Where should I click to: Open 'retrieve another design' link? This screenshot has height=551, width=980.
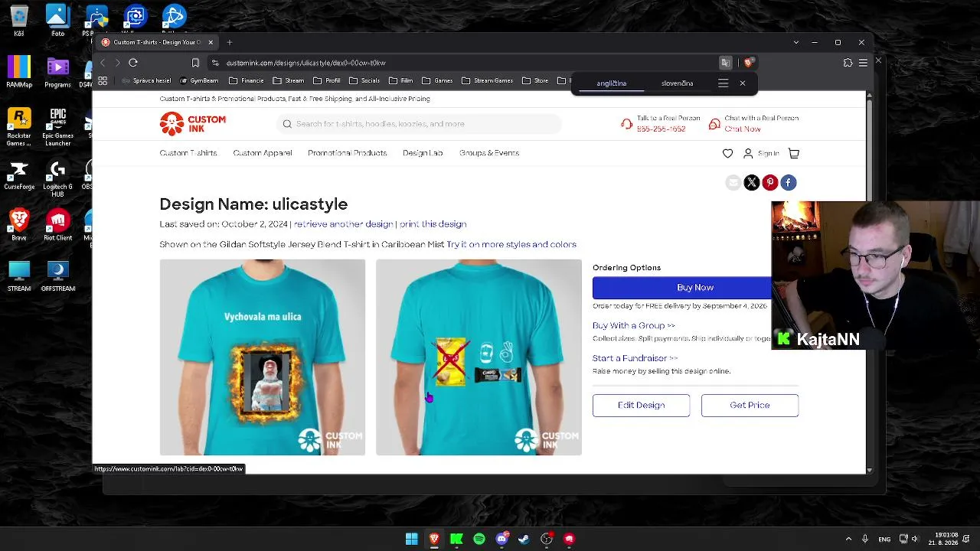tap(344, 224)
